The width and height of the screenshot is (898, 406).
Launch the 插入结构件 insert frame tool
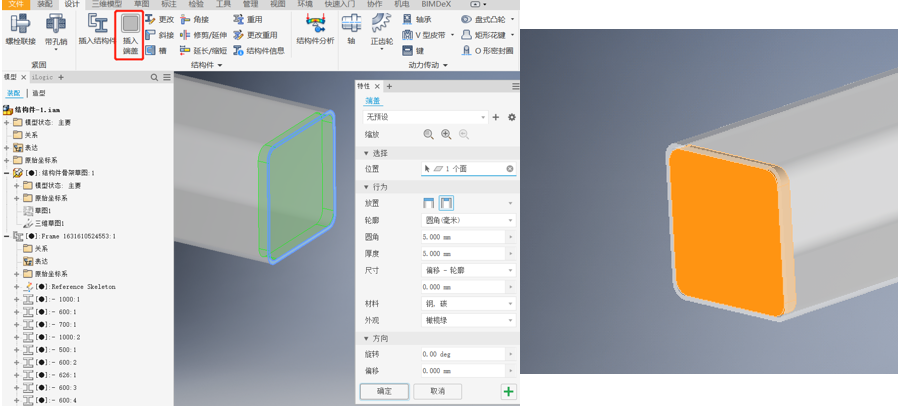tap(97, 30)
